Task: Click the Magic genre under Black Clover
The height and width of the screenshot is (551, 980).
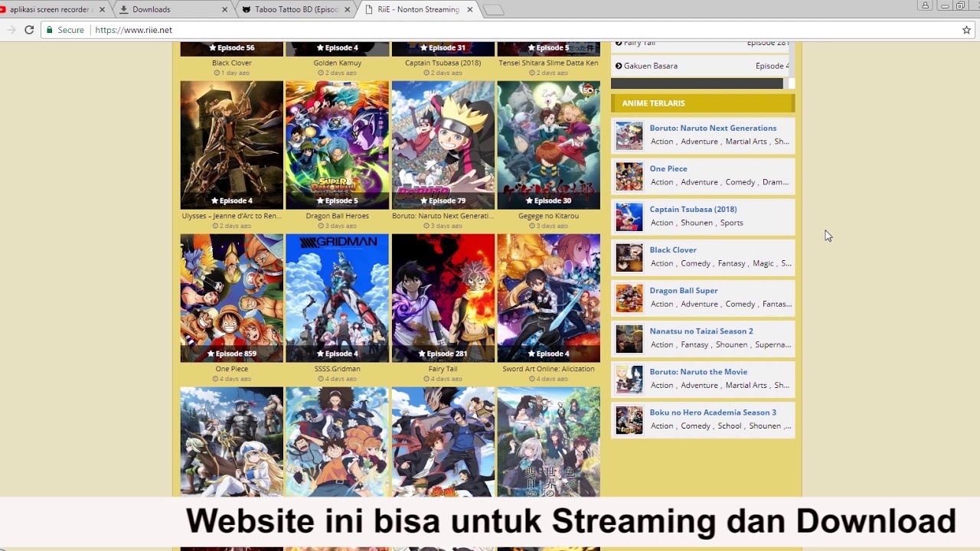Action: tap(763, 263)
